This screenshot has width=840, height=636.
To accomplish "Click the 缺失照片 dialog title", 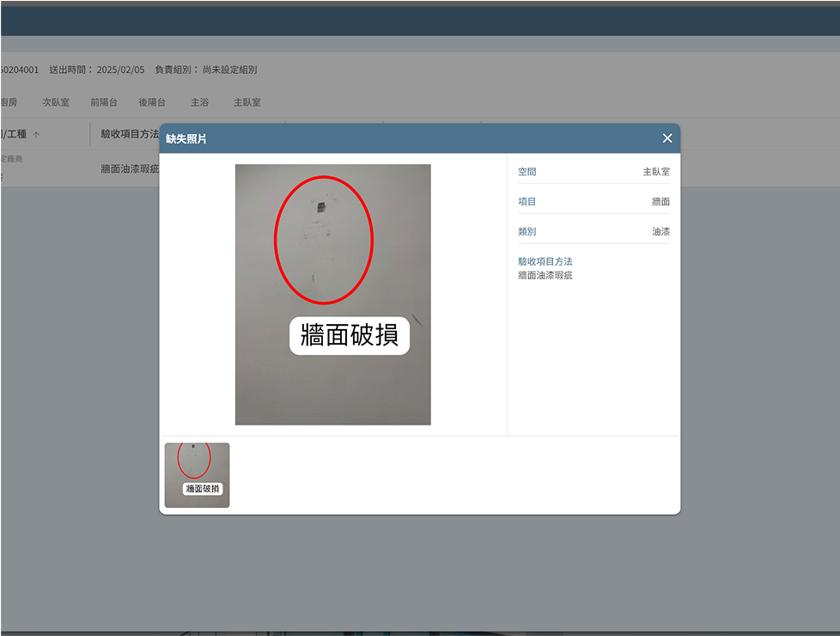I will coord(186,138).
